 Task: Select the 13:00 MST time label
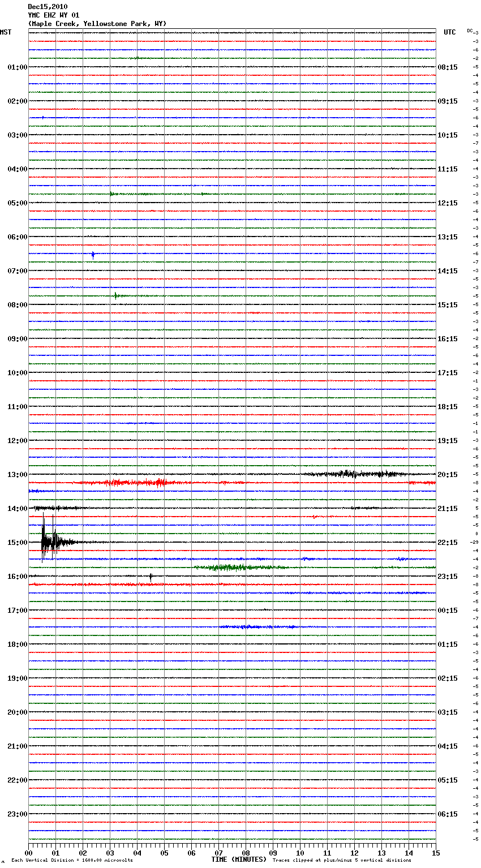point(18,475)
